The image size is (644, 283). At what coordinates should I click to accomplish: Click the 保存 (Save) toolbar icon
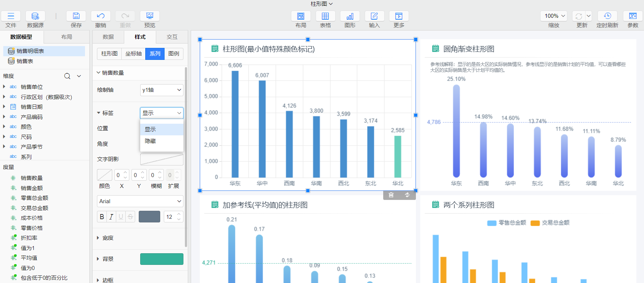(x=76, y=16)
